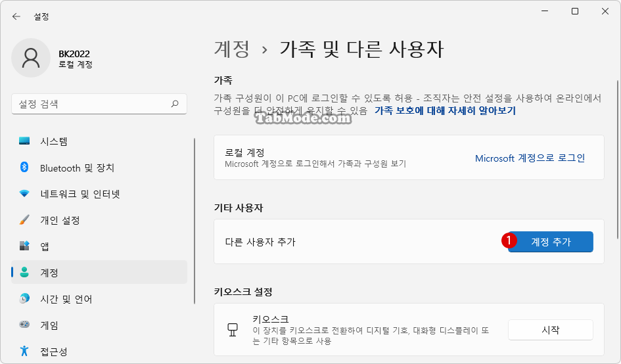Select the kiosk icon in 키오스크 row
This screenshot has height=364, width=621.
click(x=233, y=330)
